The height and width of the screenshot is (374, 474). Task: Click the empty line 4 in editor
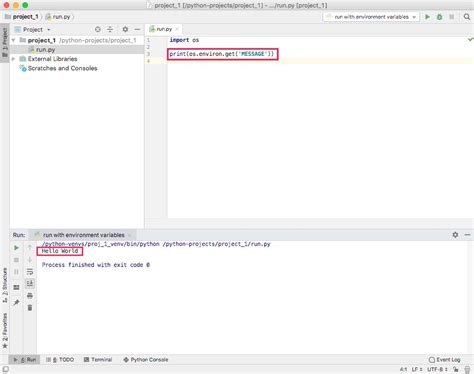[x=320, y=61]
